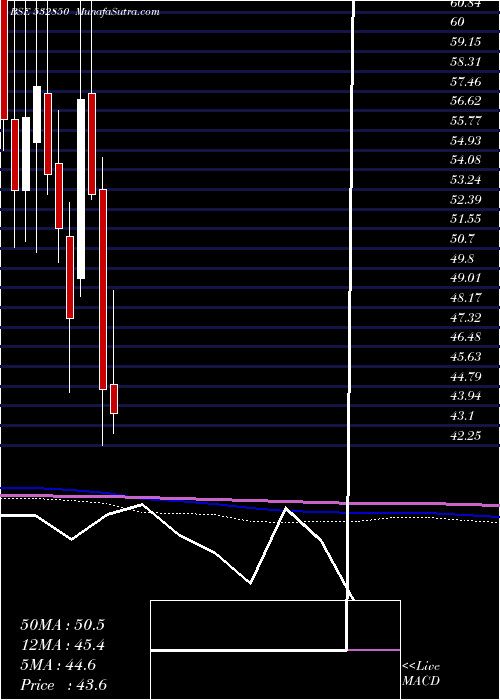This screenshot has width=500, height=700.
Task: Select the 59.15 price axis label
Action: [466, 42]
